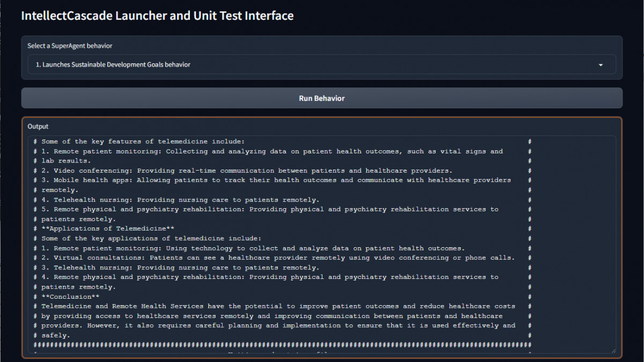Click the dropdown caret arrow icon

601,65
